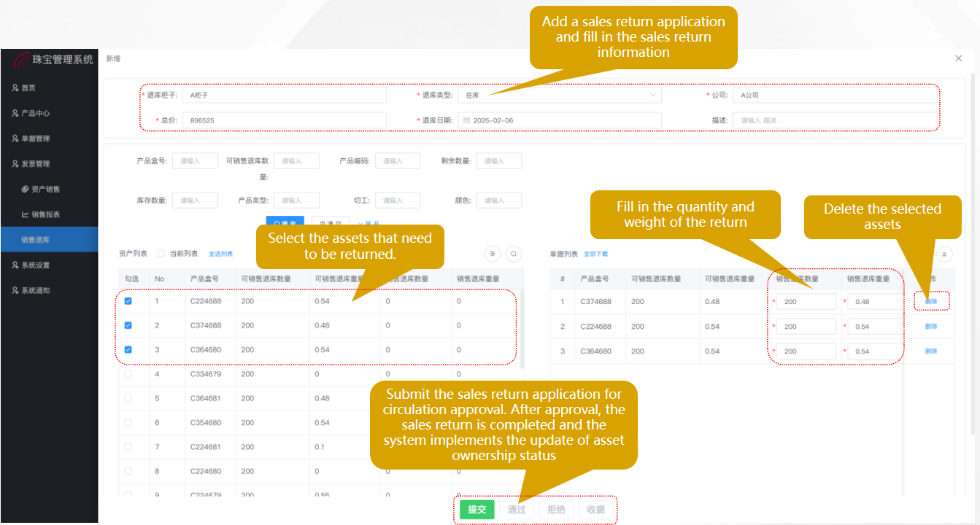Click the asset list search magnifier icon
This screenshot has width=980, height=525.
pyautogui.click(x=514, y=254)
